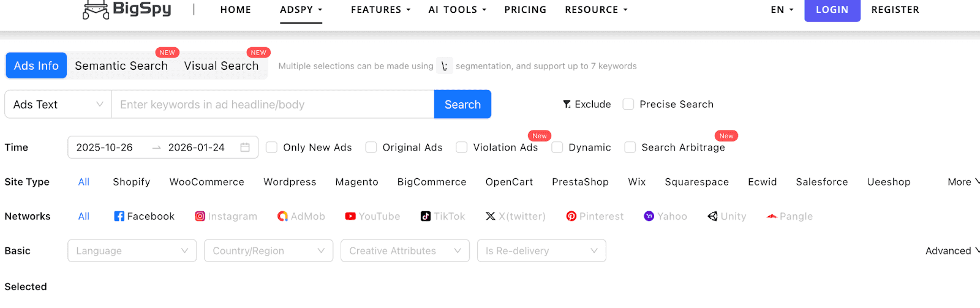Screen dimensions: 980x308
Task: Click the blue Search button
Action: pyautogui.click(x=462, y=104)
